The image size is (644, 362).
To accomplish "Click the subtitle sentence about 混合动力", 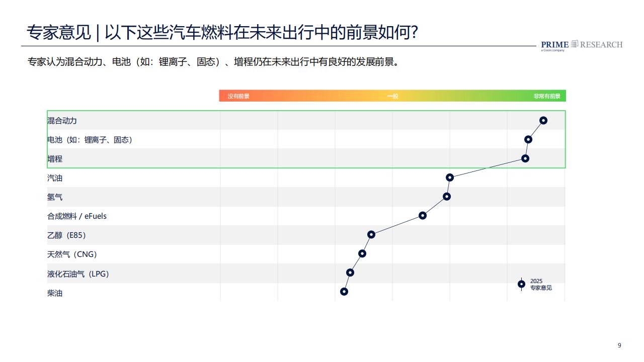I will (213, 62).
